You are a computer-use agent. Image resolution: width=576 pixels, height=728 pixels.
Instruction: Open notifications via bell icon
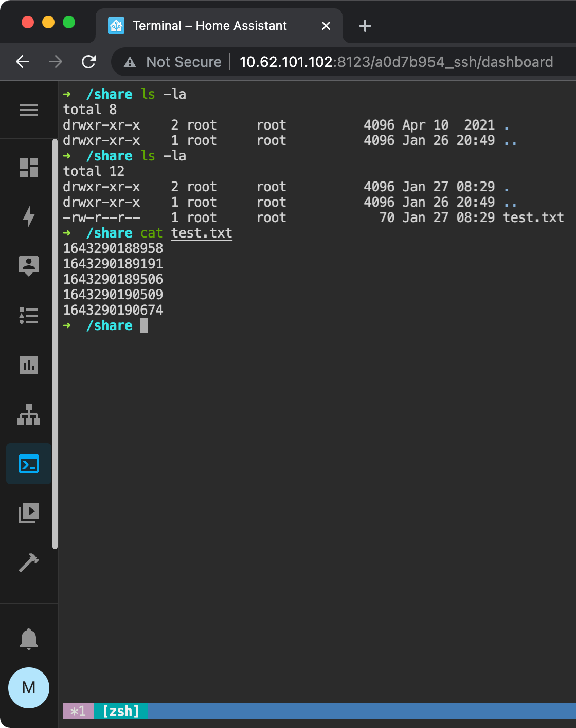pos(29,639)
